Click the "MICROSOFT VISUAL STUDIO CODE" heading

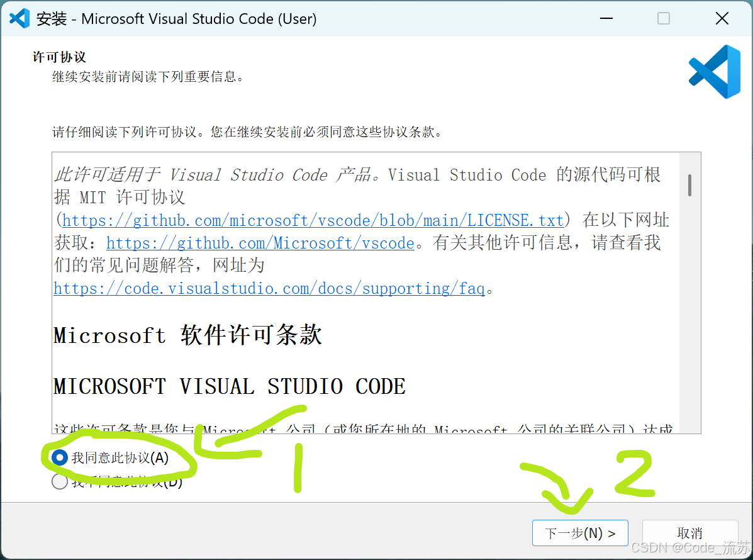click(230, 386)
